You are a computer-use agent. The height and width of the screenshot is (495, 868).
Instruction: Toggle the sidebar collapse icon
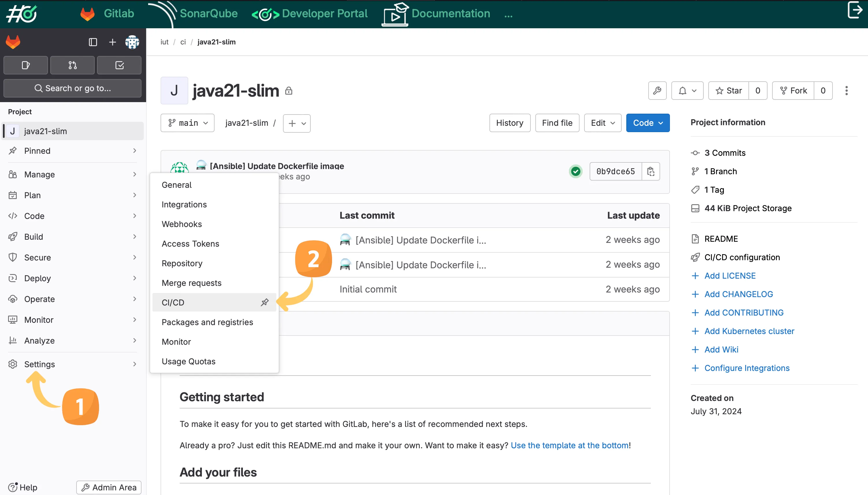click(93, 42)
